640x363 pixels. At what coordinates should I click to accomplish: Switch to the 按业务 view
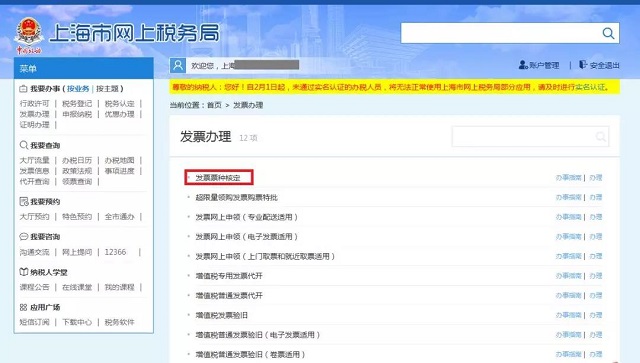(78, 89)
